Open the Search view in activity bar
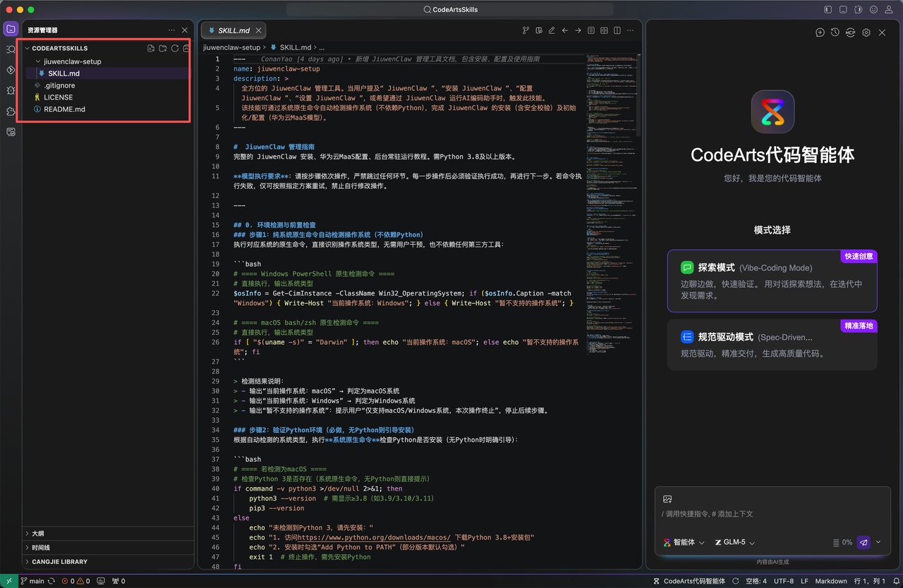903x588 pixels. coord(11,49)
